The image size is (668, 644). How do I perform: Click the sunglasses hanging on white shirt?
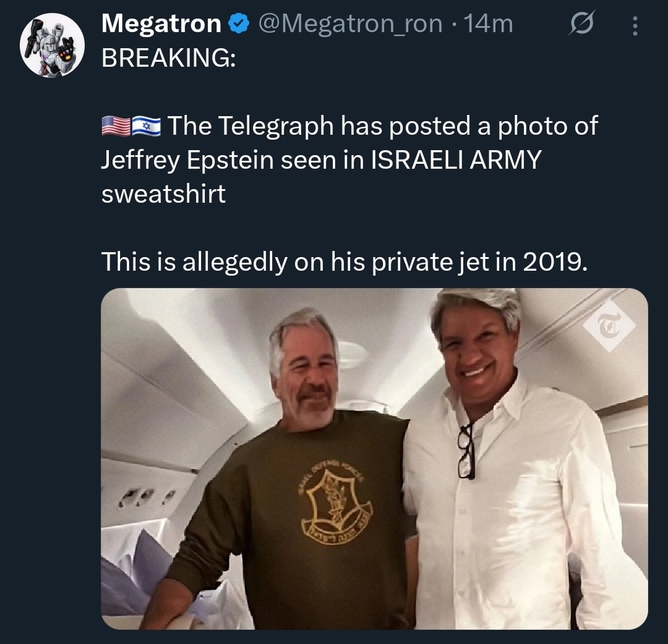(x=466, y=451)
